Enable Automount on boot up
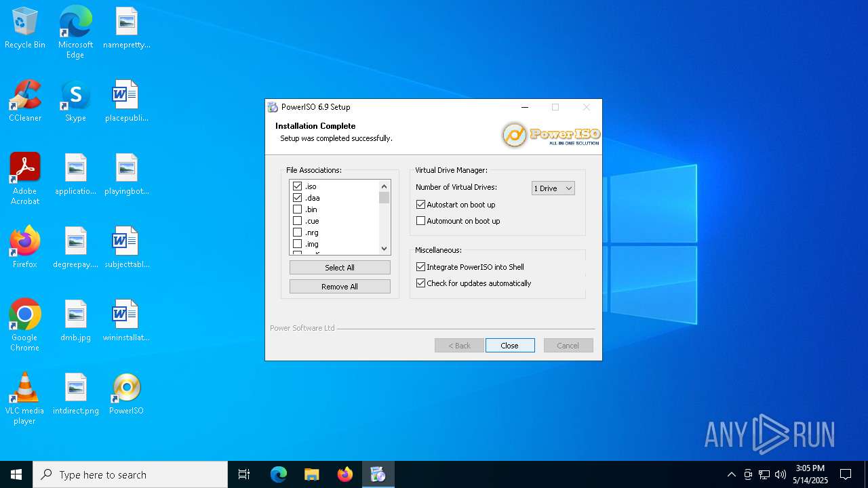The width and height of the screenshot is (868, 488). click(420, 221)
